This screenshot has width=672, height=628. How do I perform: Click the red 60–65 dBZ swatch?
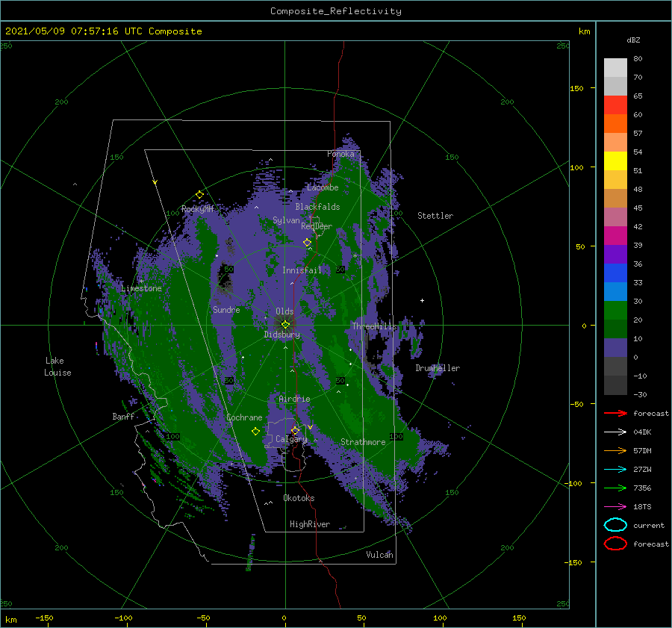(x=615, y=105)
